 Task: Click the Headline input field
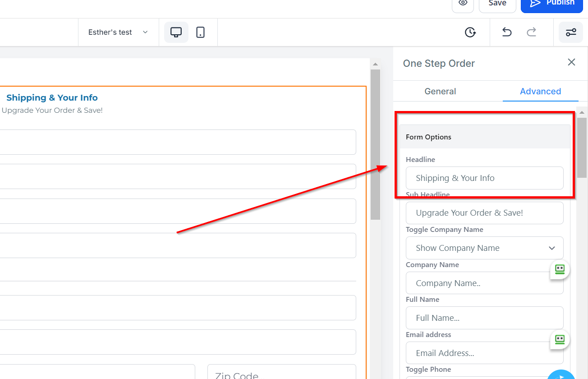pos(485,178)
